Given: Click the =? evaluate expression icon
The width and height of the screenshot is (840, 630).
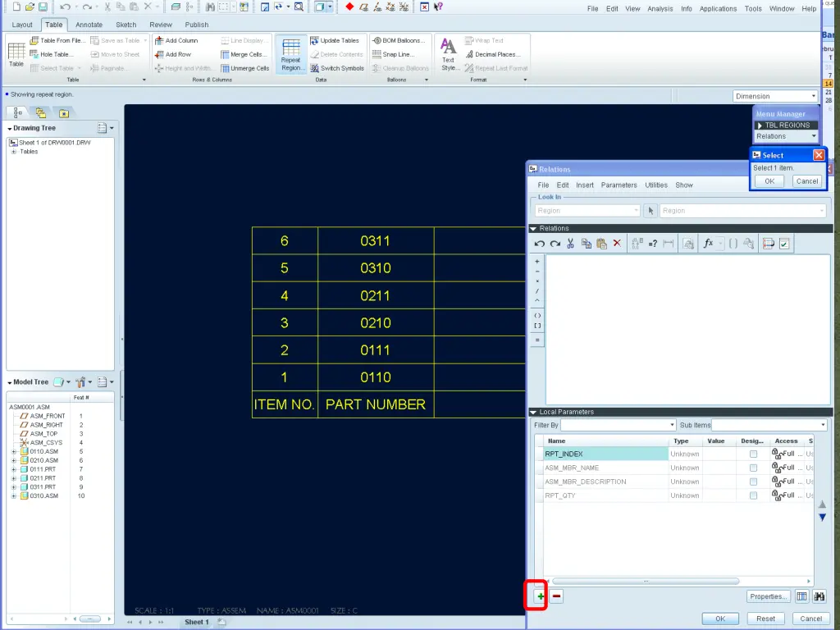Looking at the screenshot, I should click(x=652, y=244).
